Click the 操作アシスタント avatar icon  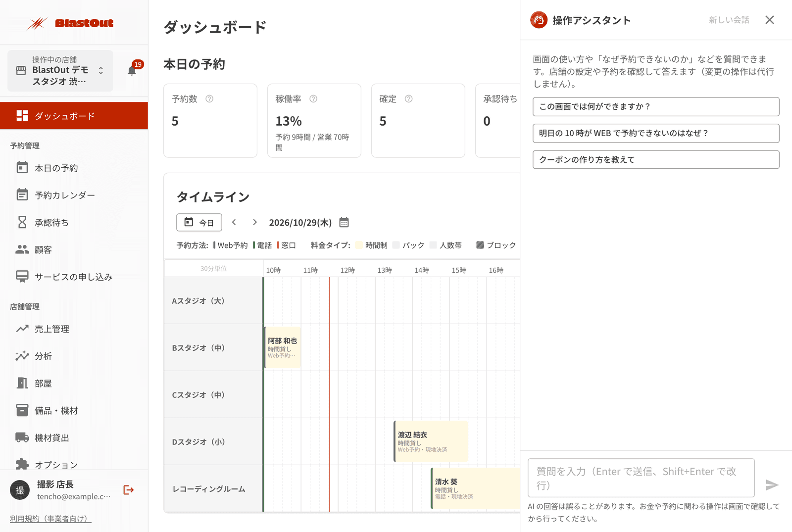[539, 20]
